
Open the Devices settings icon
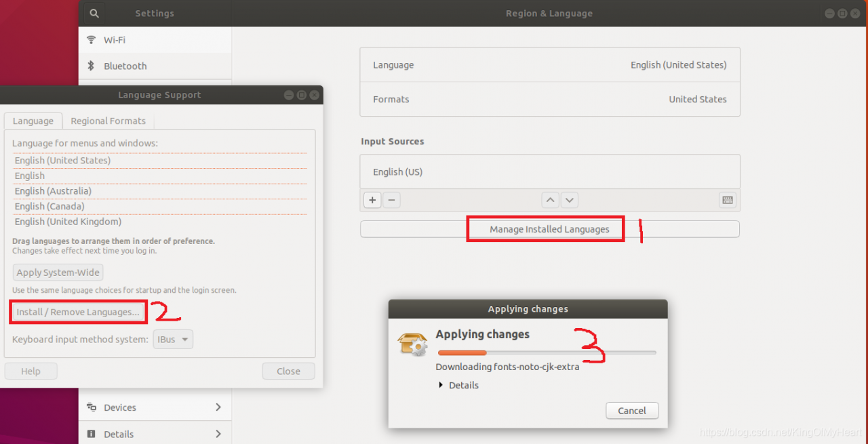[92, 407]
